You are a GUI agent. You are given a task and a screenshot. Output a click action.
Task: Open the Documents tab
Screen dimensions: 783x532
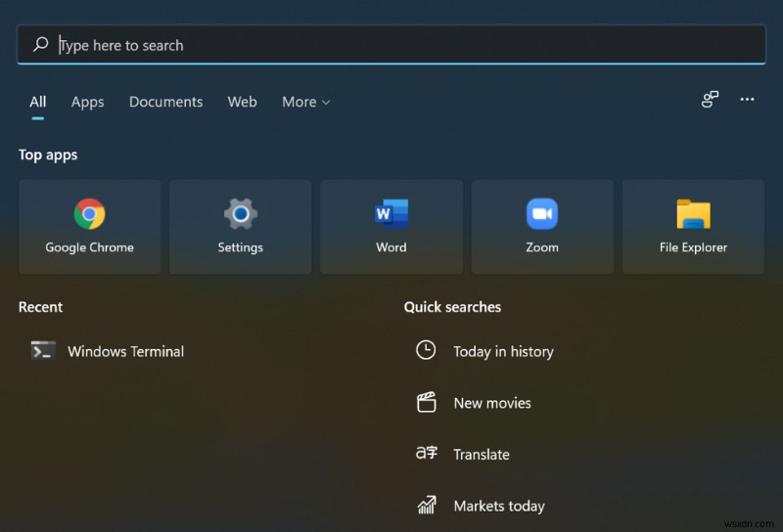[x=165, y=102]
